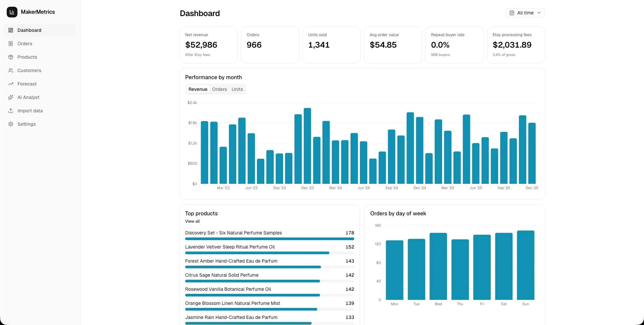
Task: Click the MakerMetrics logo icon
Action: [x=12, y=12]
